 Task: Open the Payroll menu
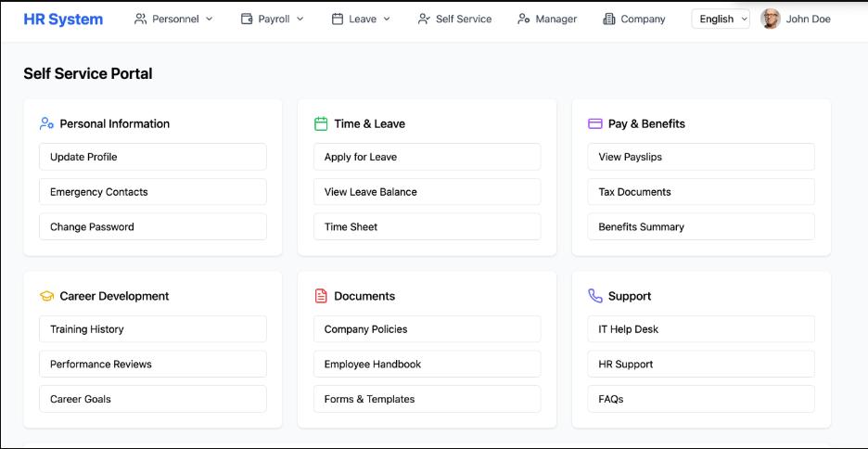click(273, 19)
